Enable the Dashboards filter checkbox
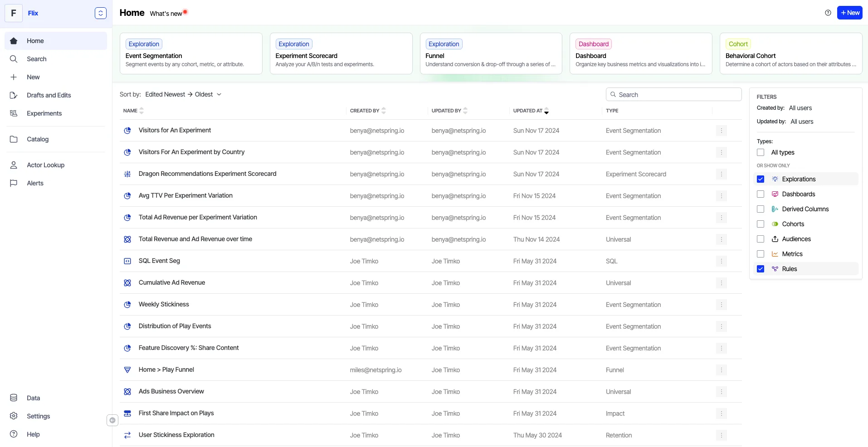The height and width of the screenshot is (447, 868). click(x=761, y=194)
